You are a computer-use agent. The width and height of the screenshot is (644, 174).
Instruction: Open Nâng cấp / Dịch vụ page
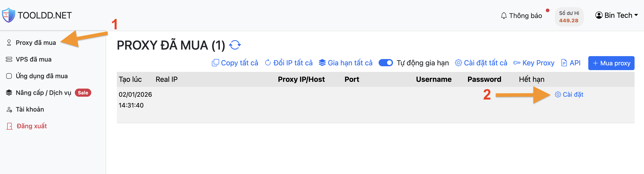pos(43,93)
